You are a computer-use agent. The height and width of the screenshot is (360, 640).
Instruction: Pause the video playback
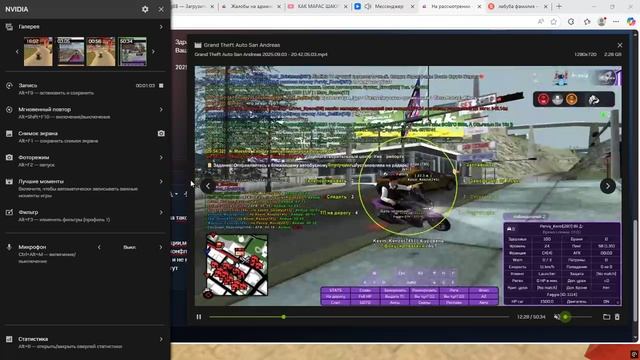pos(199,317)
